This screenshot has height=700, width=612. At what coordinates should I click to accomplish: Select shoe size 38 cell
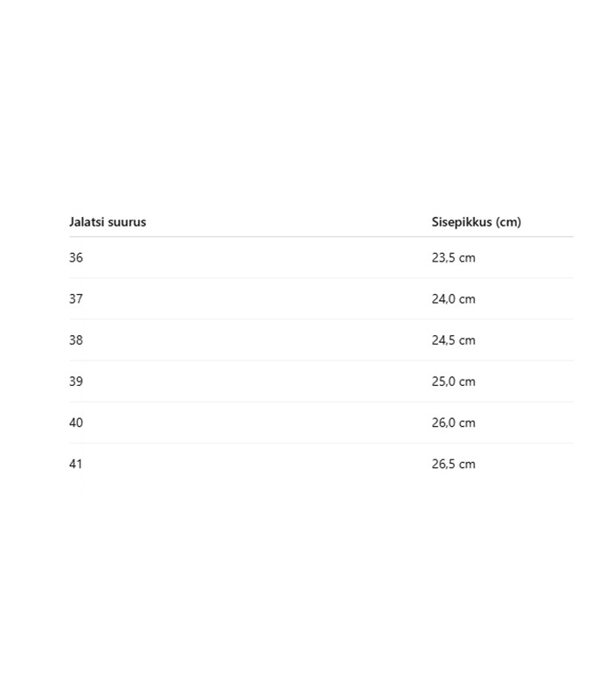(76, 340)
